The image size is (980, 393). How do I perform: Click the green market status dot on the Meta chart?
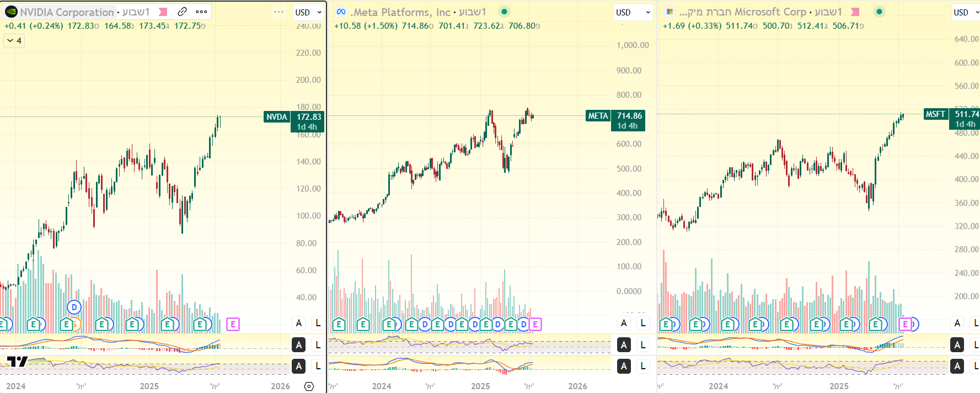(504, 12)
